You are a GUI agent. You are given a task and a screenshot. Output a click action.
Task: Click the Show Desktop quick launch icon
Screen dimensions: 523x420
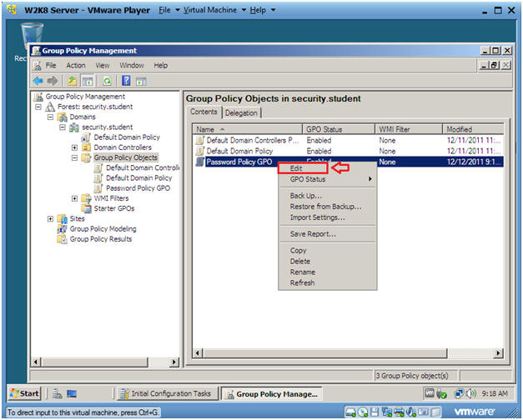click(x=72, y=394)
